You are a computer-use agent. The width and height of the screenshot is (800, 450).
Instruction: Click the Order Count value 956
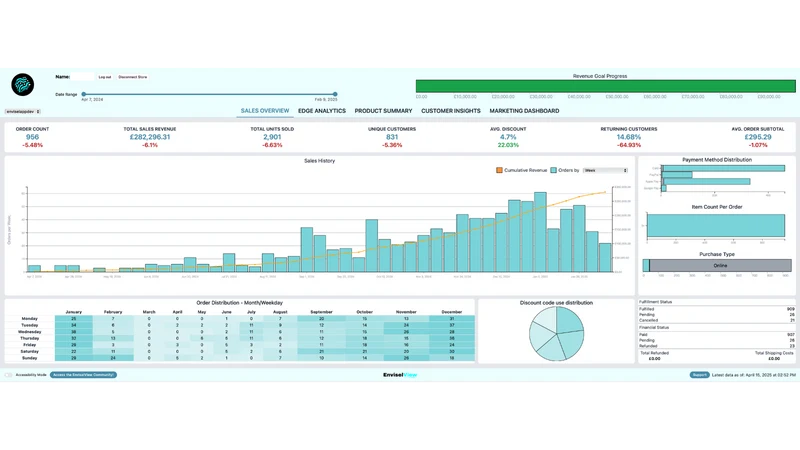[32, 137]
